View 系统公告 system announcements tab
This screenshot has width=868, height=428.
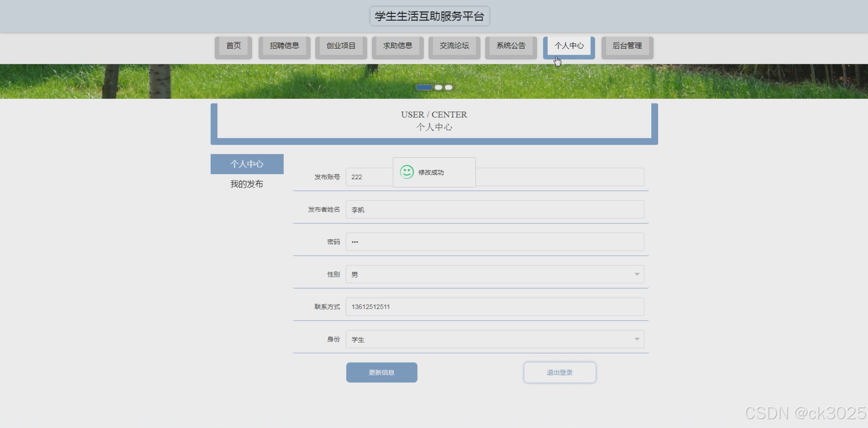511,46
